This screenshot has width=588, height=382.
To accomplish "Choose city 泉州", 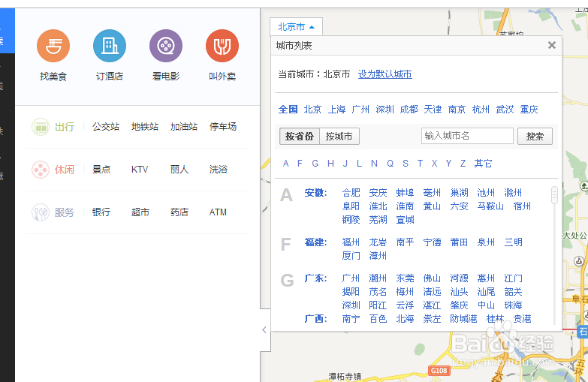I will 486,242.
